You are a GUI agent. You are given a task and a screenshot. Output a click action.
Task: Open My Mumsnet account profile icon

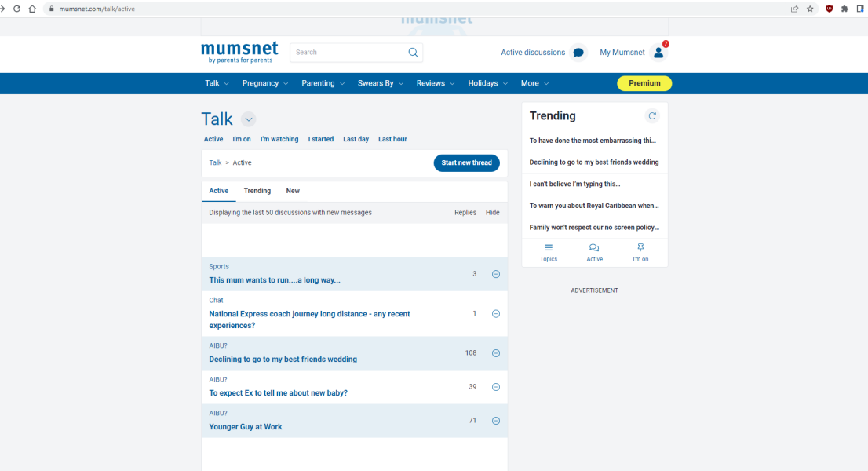658,53
